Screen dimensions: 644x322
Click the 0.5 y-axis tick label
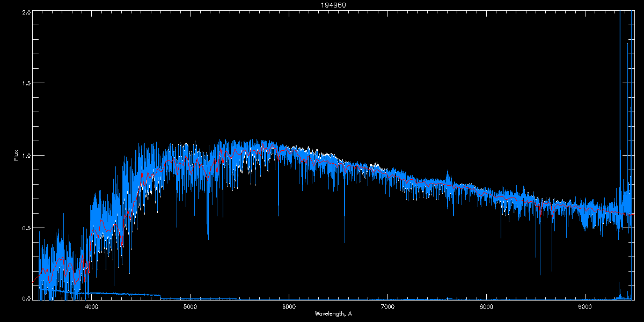[26, 228]
